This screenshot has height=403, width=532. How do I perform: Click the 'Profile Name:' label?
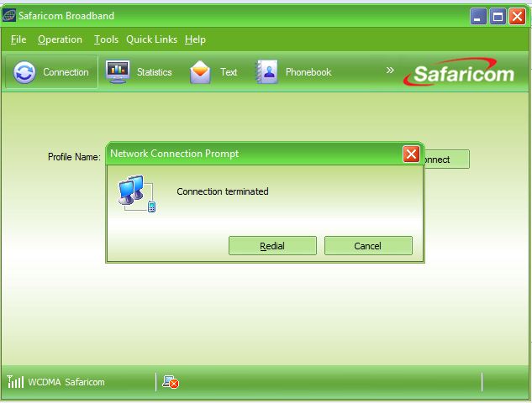[74, 157]
